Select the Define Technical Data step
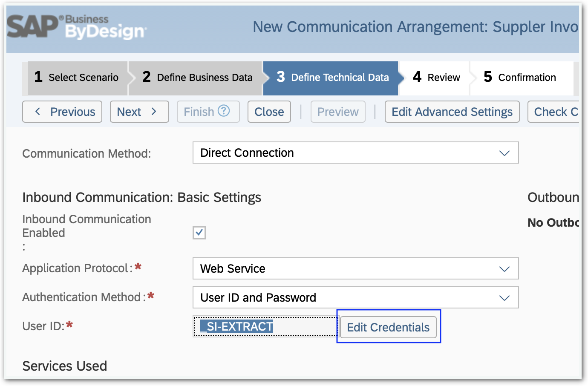This screenshot has width=588, height=386. [x=332, y=78]
